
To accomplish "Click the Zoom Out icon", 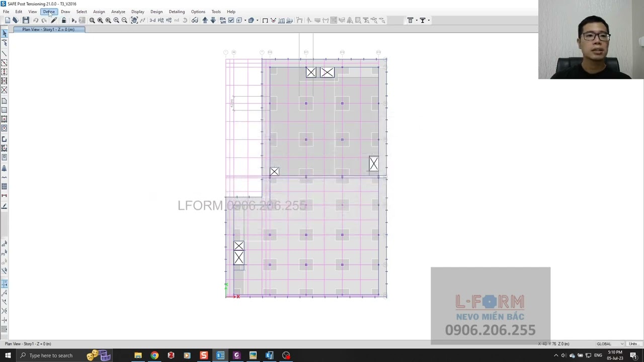I will pos(124,20).
